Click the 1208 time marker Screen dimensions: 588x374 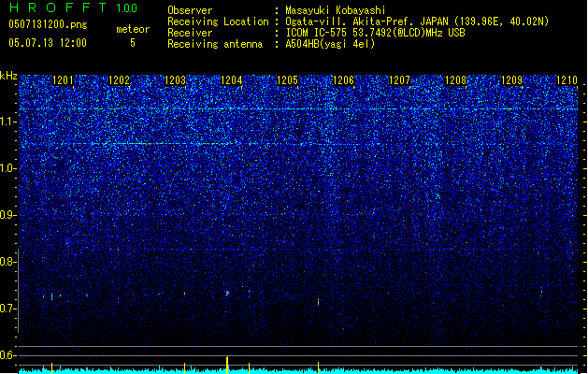coord(455,80)
